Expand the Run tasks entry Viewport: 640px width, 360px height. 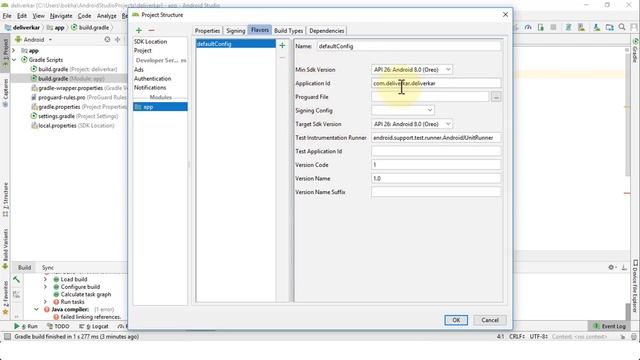45,302
